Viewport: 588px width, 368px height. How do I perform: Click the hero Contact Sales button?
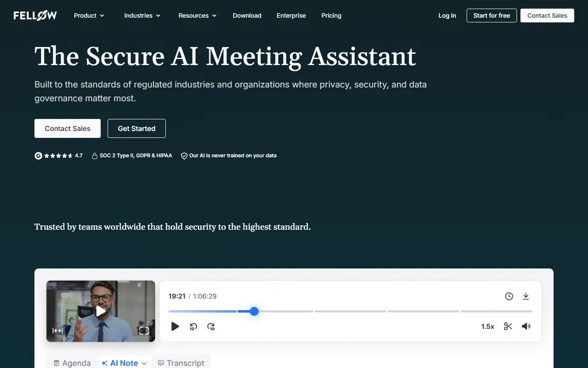point(67,128)
